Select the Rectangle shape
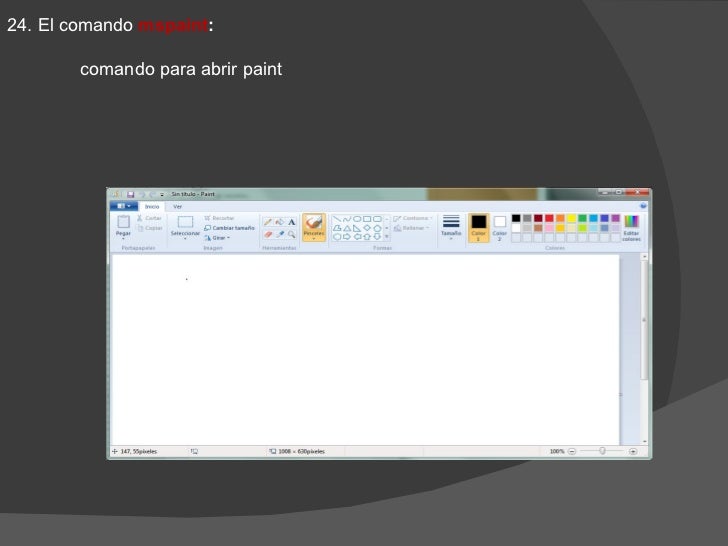The height and width of the screenshot is (546, 728). tap(367, 219)
